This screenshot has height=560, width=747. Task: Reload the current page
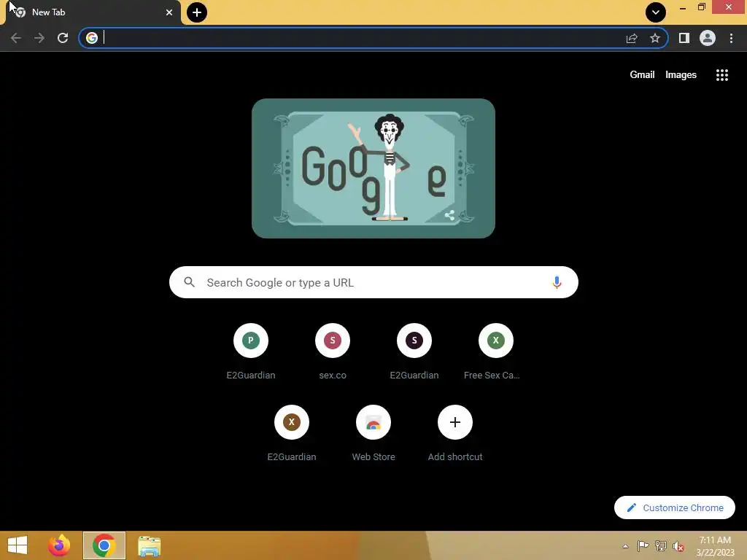[63, 38]
